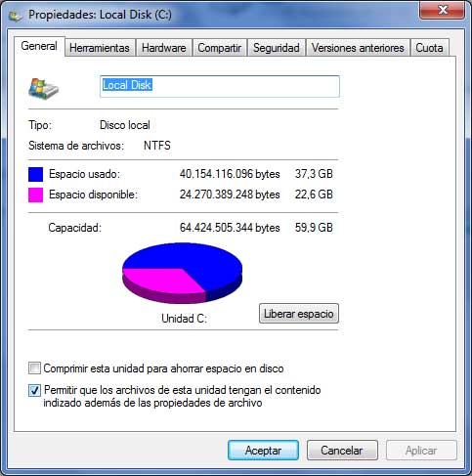Open the Hardware tab
Image resolution: width=472 pixels, height=476 pixels.
164,48
